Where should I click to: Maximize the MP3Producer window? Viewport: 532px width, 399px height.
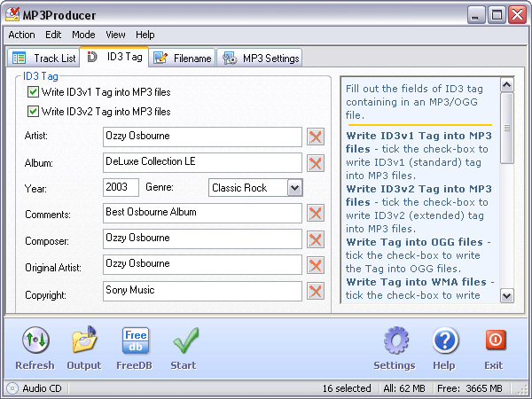click(497, 15)
